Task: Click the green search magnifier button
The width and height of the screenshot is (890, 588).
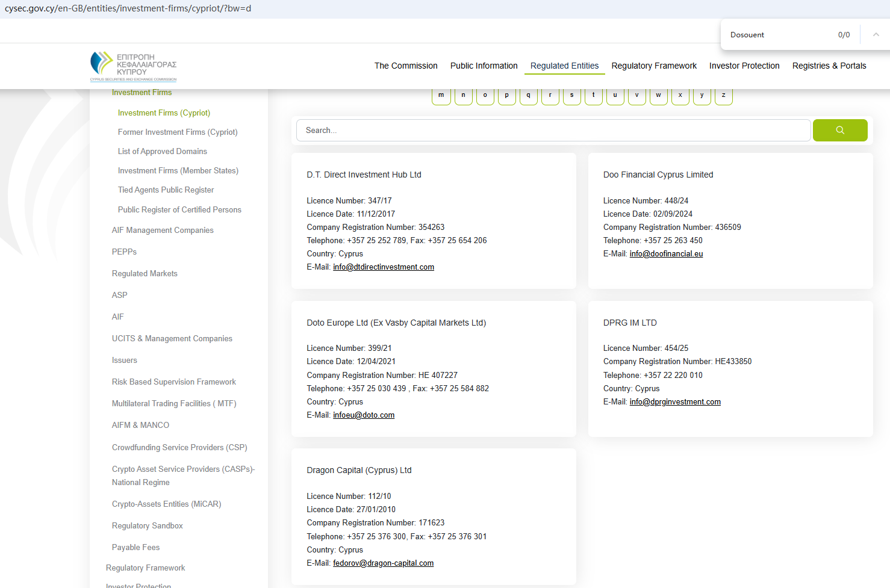Action: click(839, 130)
